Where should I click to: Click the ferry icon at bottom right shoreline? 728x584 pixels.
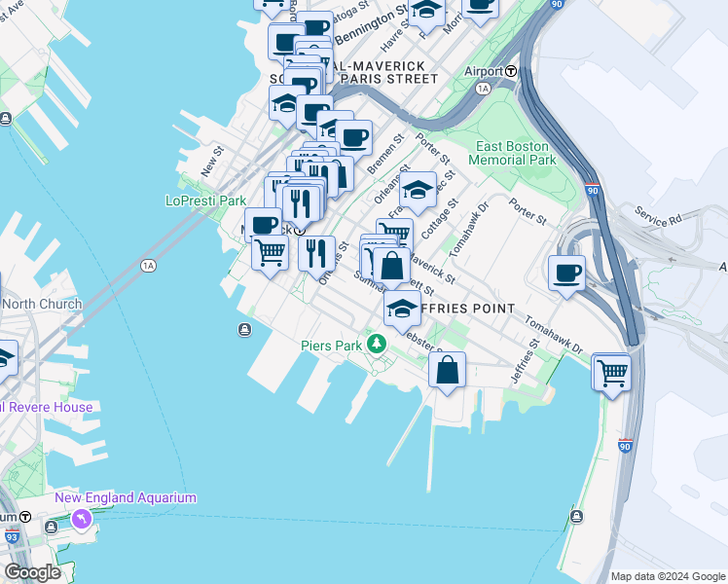(x=576, y=516)
